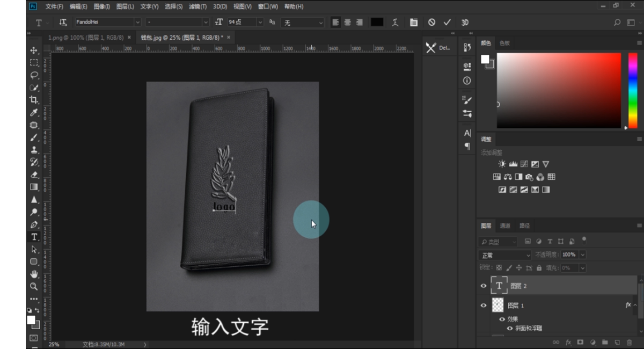Viewport: 644px width, 349px height.
Task: Open the font style dropdown
Action: pyautogui.click(x=206, y=23)
